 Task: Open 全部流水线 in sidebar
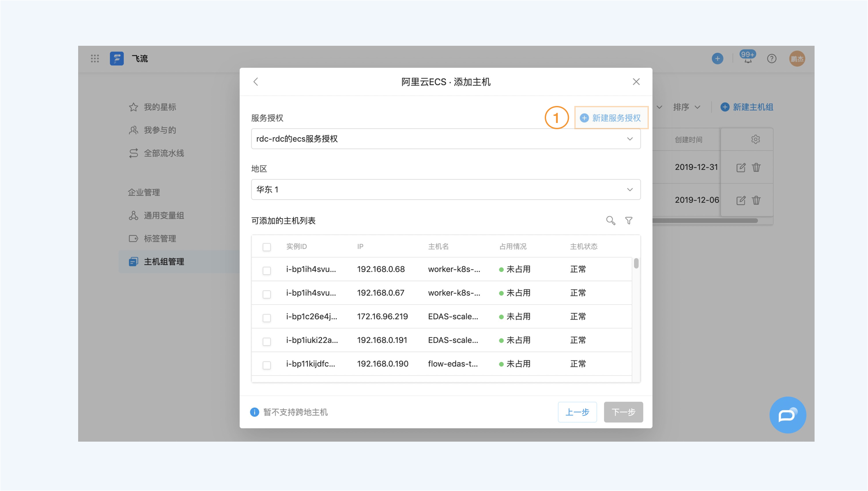coord(164,153)
